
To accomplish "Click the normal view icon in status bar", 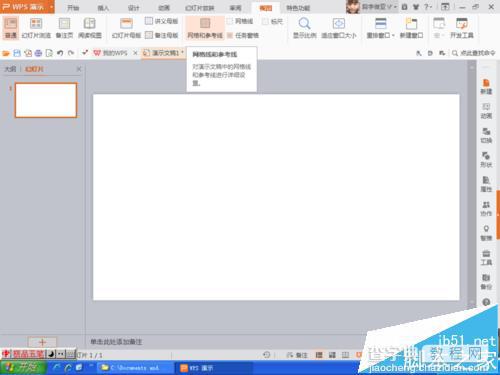I will [x=319, y=355].
